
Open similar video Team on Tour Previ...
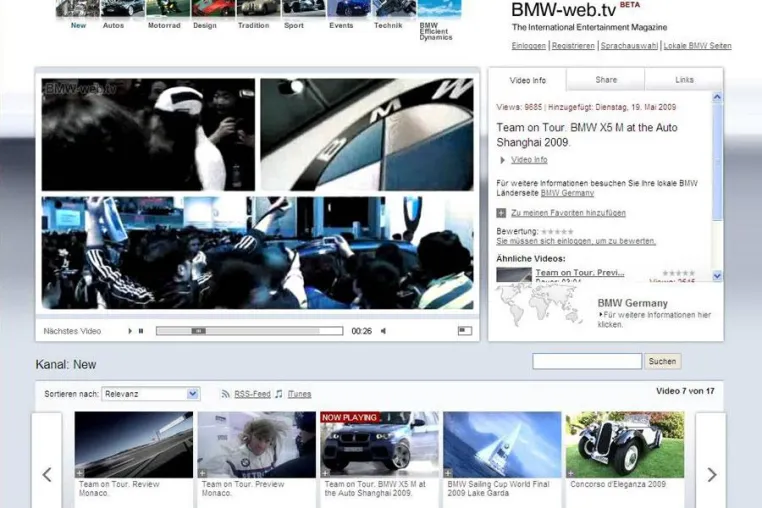[x=580, y=273]
